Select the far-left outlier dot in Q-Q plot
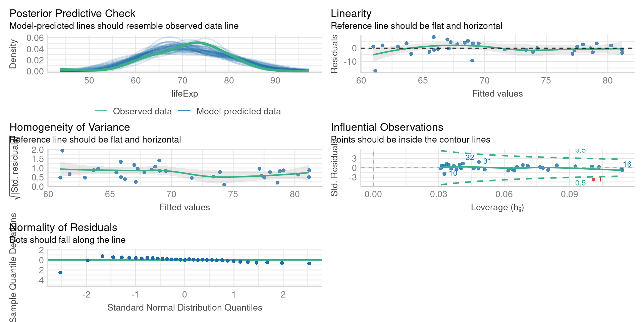 pyautogui.click(x=60, y=272)
